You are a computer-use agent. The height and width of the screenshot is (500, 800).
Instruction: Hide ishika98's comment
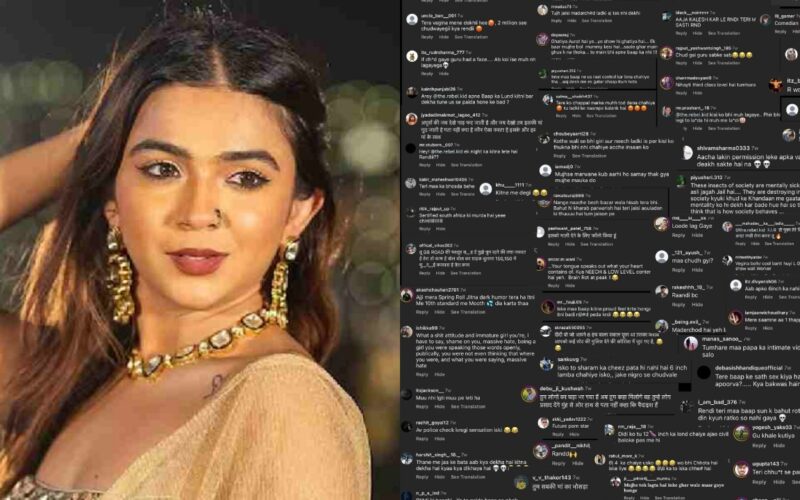pyautogui.click(x=439, y=374)
